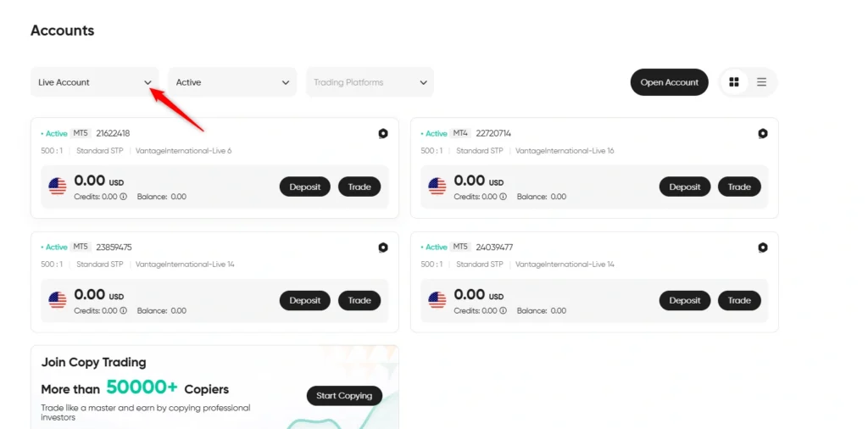
Task: Open settings icon for account 21622418
Action: click(x=383, y=133)
